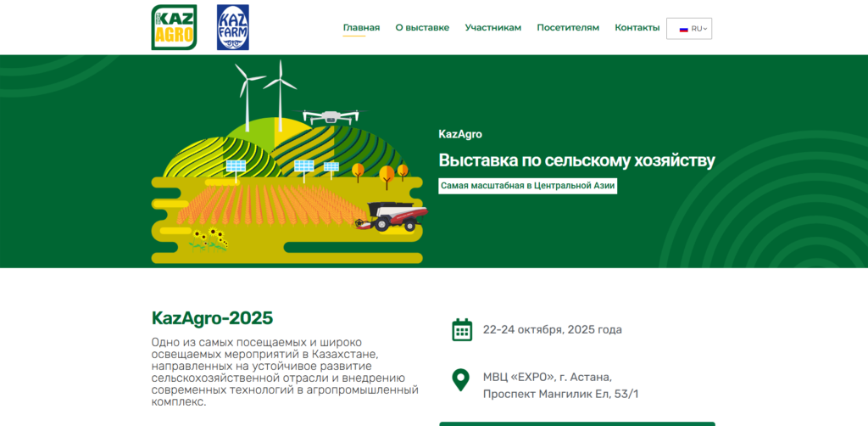Click the KazAgro-2025 heading

pyautogui.click(x=213, y=318)
